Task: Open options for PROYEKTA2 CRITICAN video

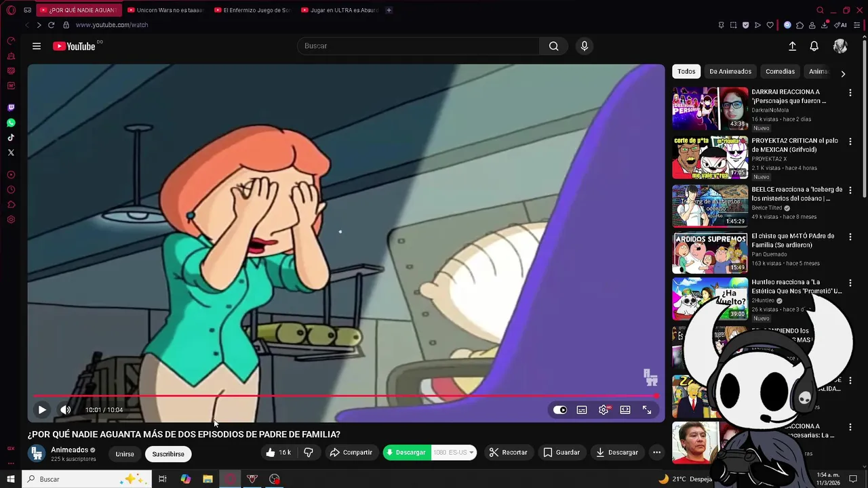Action: (x=850, y=142)
